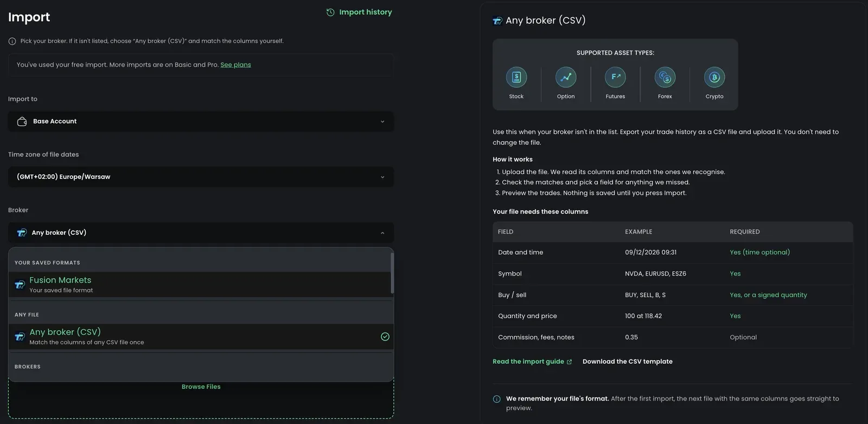The width and height of the screenshot is (868, 424).
Task: Click the Option asset type icon
Action: point(566,77)
